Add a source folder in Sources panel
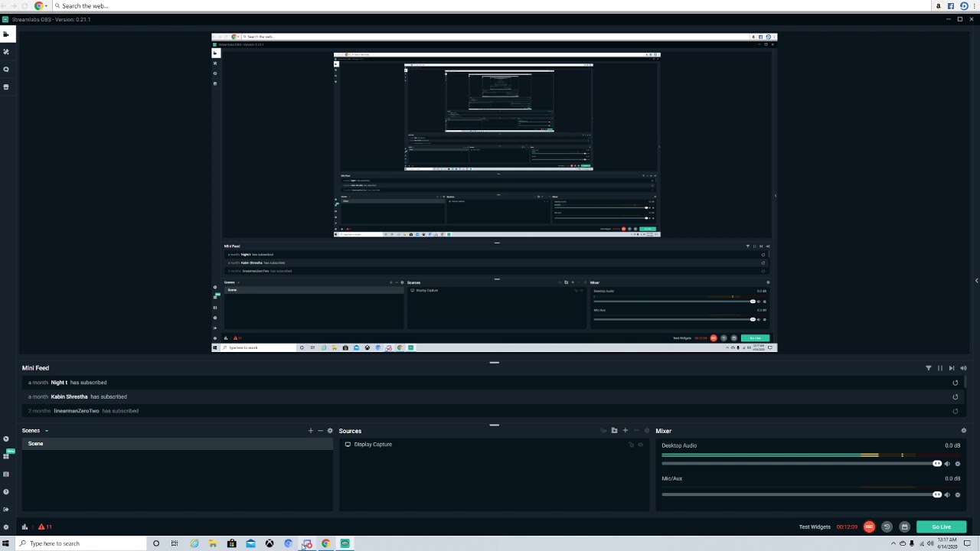This screenshot has height=551, width=980. pos(614,431)
